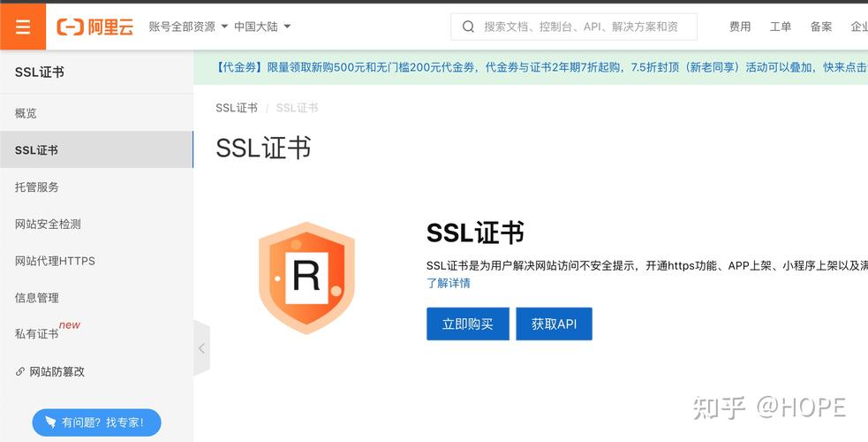Click the sidebar collapse arrow handle
The height and width of the screenshot is (442, 868).
pyautogui.click(x=201, y=348)
